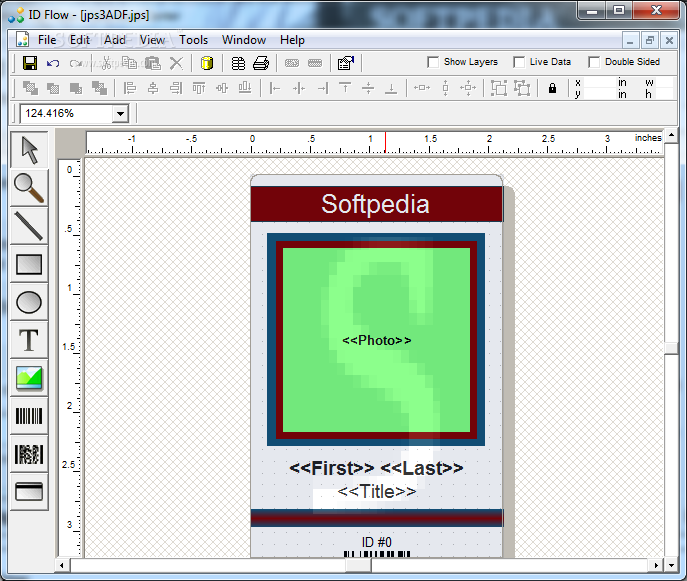Click the Undo arrow icon
The image size is (687, 581).
53,63
